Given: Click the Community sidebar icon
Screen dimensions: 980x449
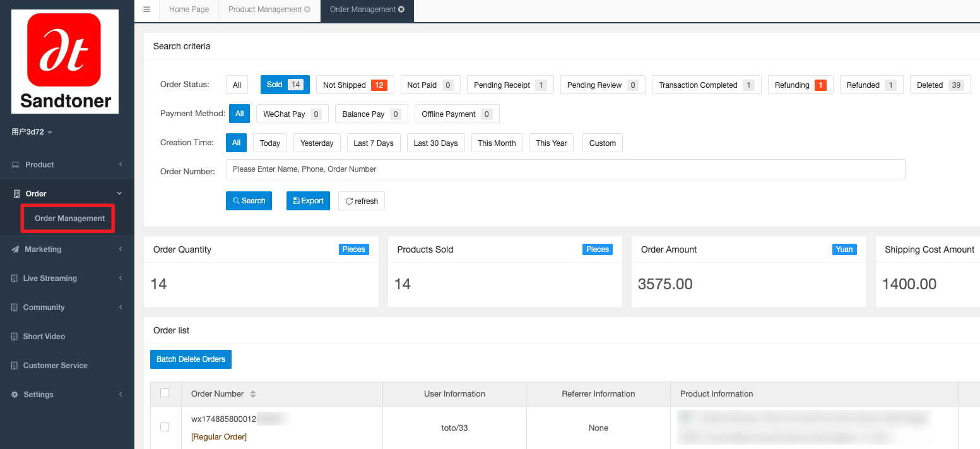Looking at the screenshot, I should tap(15, 308).
